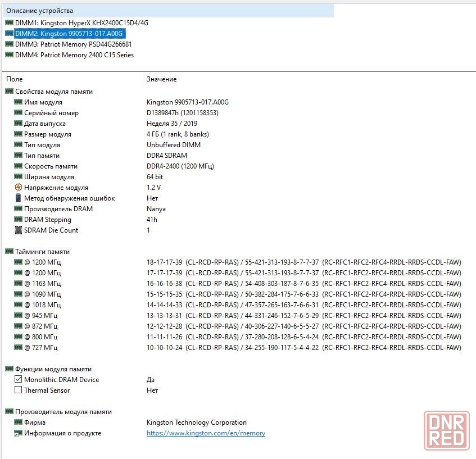Click icon of the 1163 МГц timing row
The width and height of the screenshot is (476, 459).
[x=18, y=283]
